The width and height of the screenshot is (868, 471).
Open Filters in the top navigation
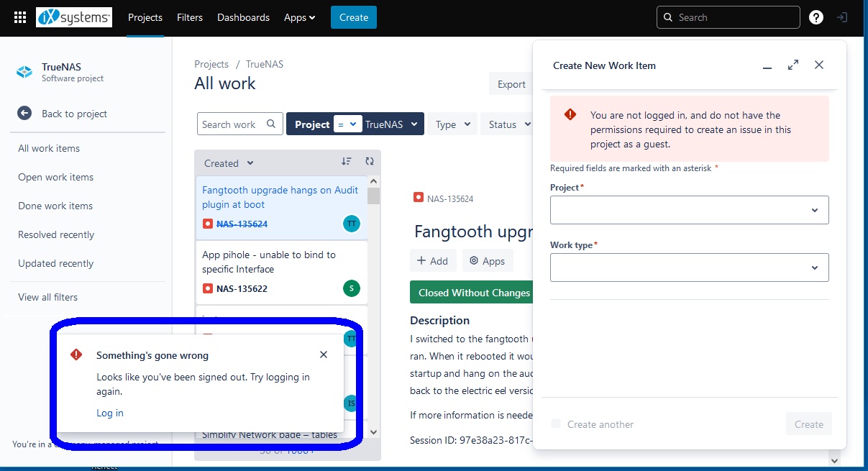[x=190, y=17]
